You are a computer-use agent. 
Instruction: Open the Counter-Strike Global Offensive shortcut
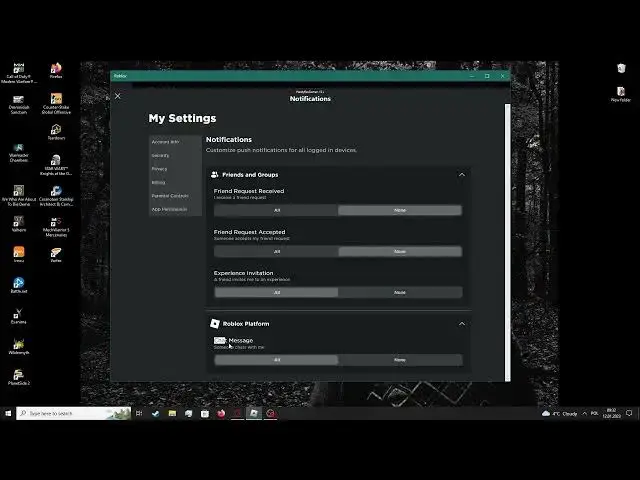56,104
